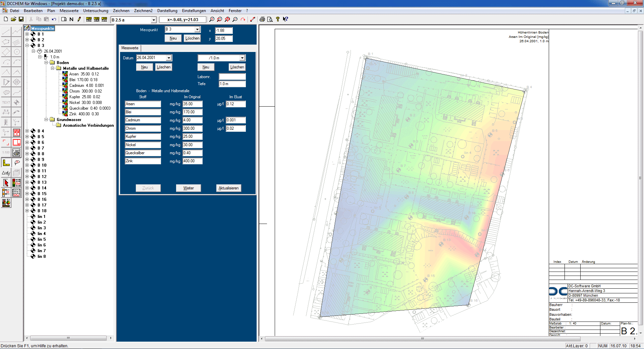The width and height of the screenshot is (644, 349).
Task: Open print preview
Action: (270, 19)
